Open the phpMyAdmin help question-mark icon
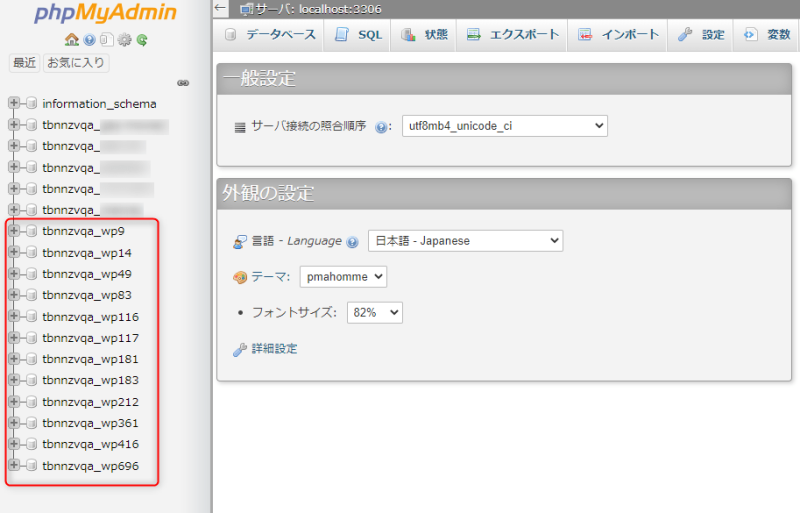The height and width of the screenshot is (513, 800). pos(89,40)
